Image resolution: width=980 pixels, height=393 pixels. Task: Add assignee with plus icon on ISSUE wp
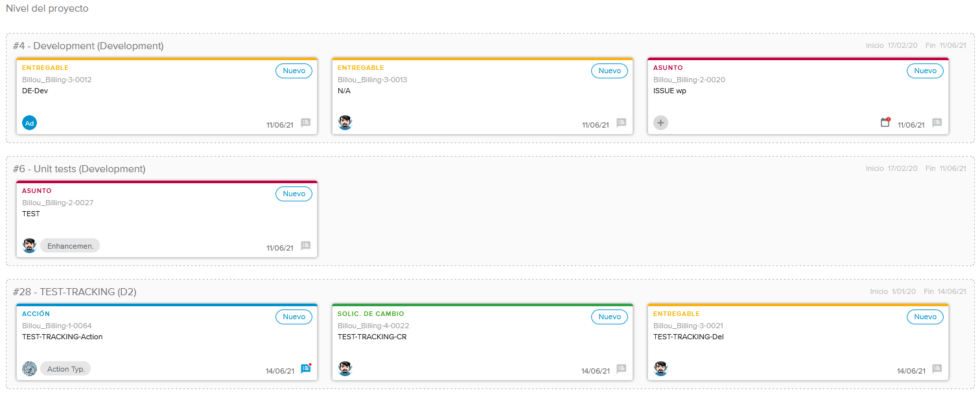click(660, 123)
